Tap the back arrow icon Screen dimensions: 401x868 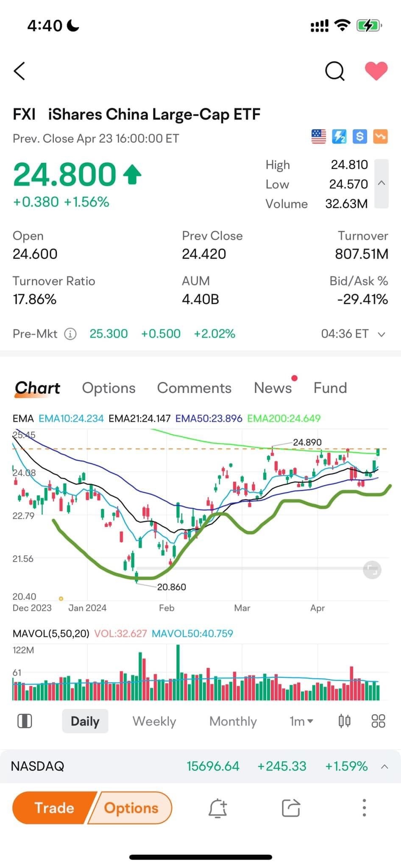tap(19, 71)
